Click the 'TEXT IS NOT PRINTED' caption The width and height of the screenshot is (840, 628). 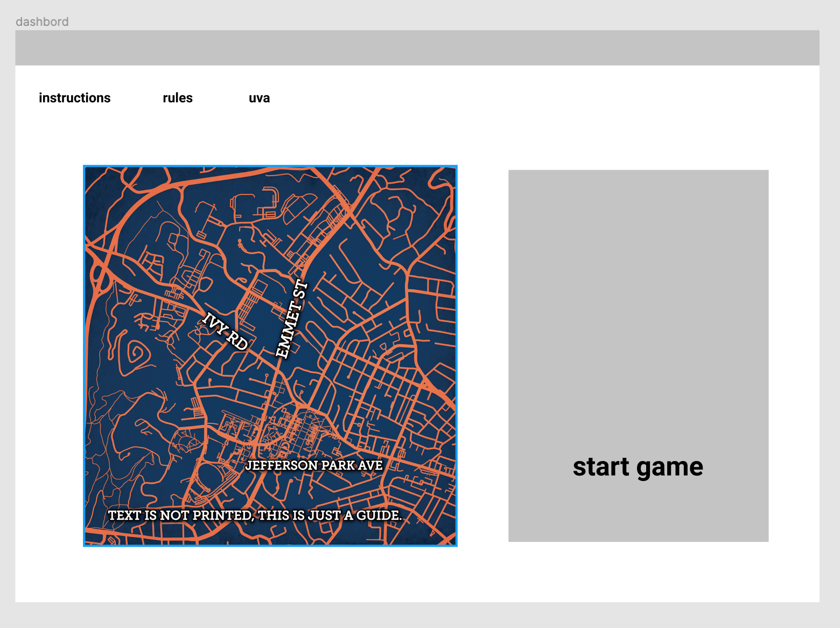tap(255, 515)
